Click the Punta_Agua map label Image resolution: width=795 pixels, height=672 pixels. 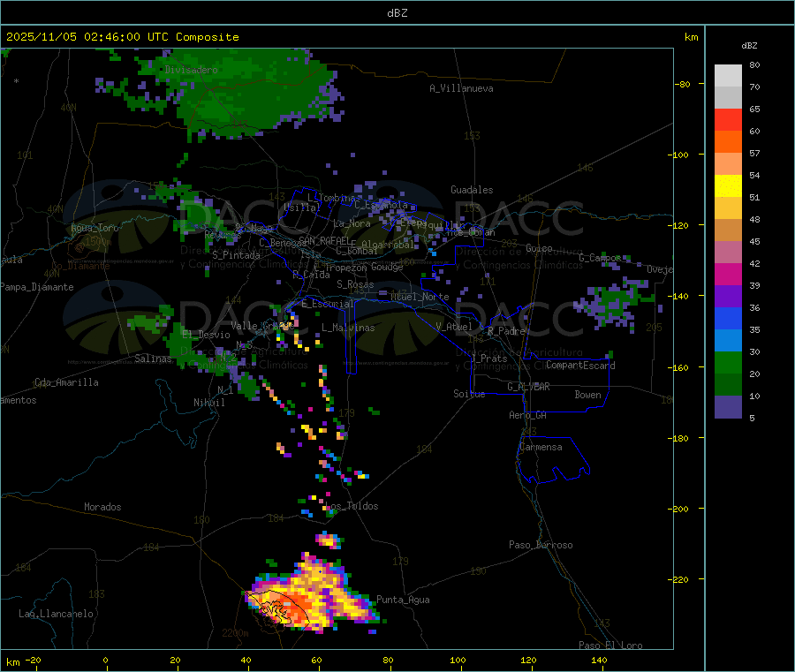[x=403, y=600]
